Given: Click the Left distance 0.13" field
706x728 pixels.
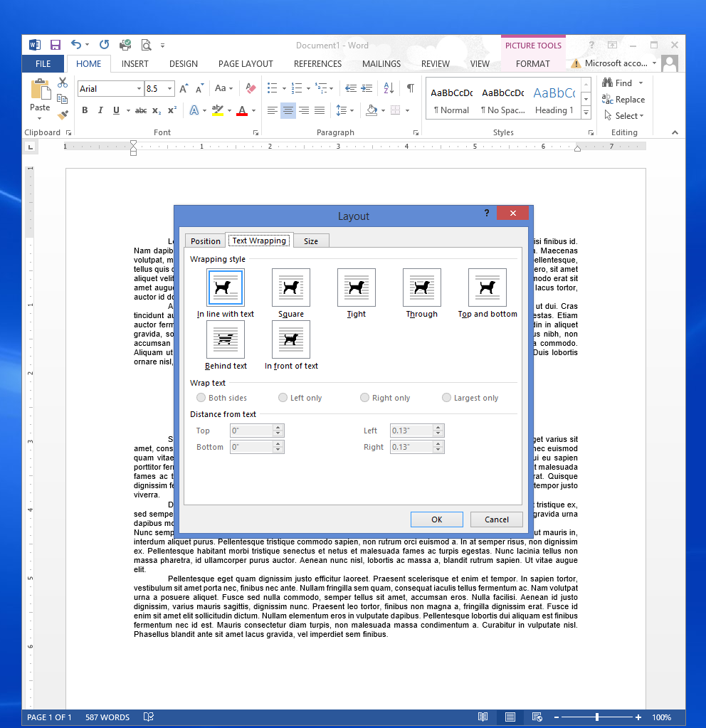Looking at the screenshot, I should pyautogui.click(x=411, y=431).
